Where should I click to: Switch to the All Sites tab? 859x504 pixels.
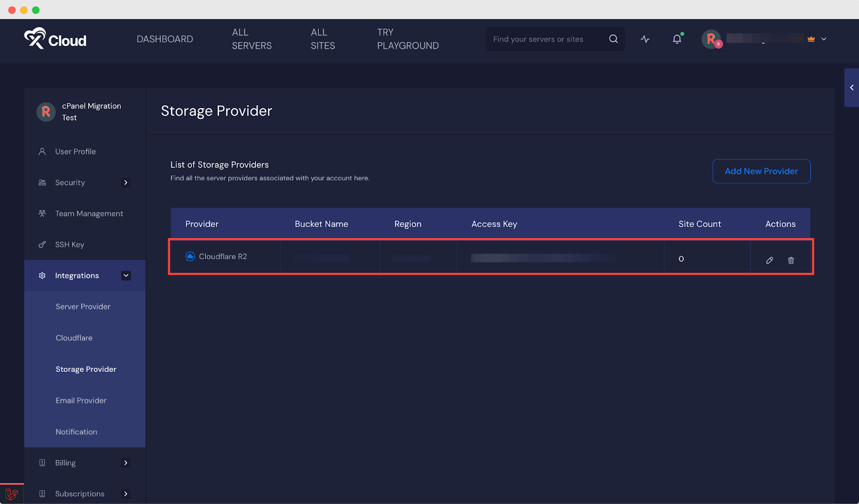pos(322,39)
